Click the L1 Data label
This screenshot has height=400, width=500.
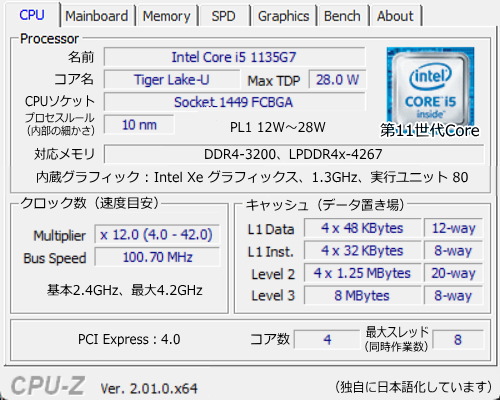tap(271, 229)
